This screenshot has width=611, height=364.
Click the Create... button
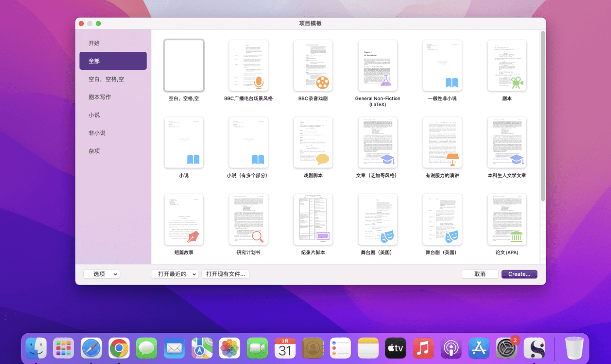(519, 274)
